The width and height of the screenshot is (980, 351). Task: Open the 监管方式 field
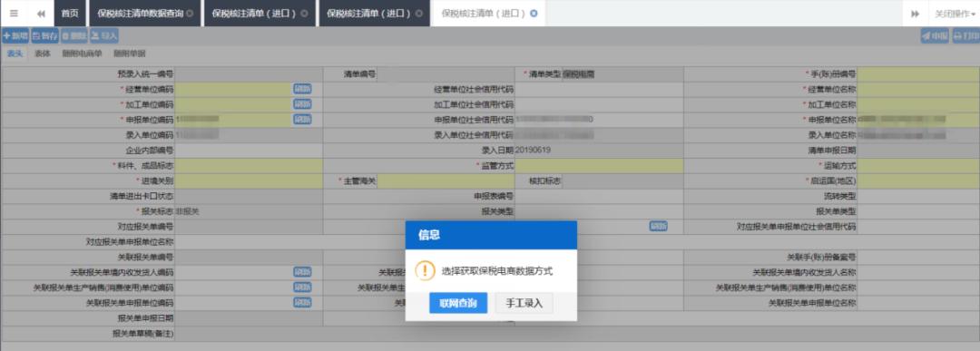(599, 165)
